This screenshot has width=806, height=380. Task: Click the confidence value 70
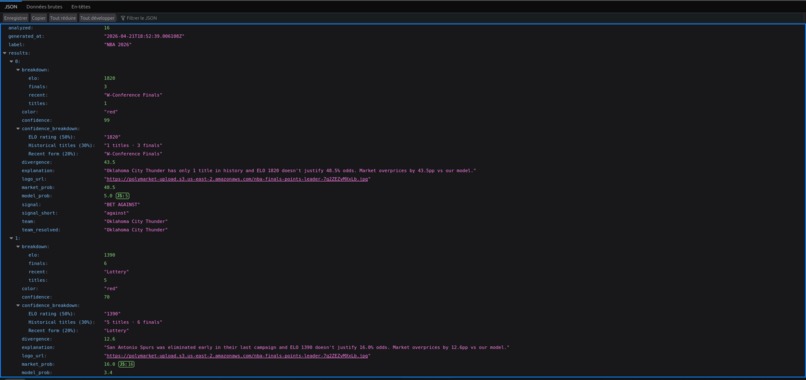(106, 297)
